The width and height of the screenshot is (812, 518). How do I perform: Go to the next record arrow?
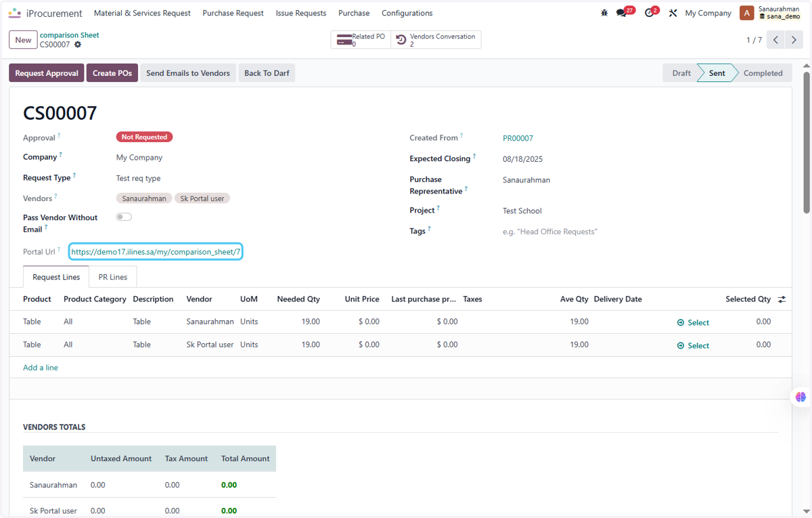794,40
